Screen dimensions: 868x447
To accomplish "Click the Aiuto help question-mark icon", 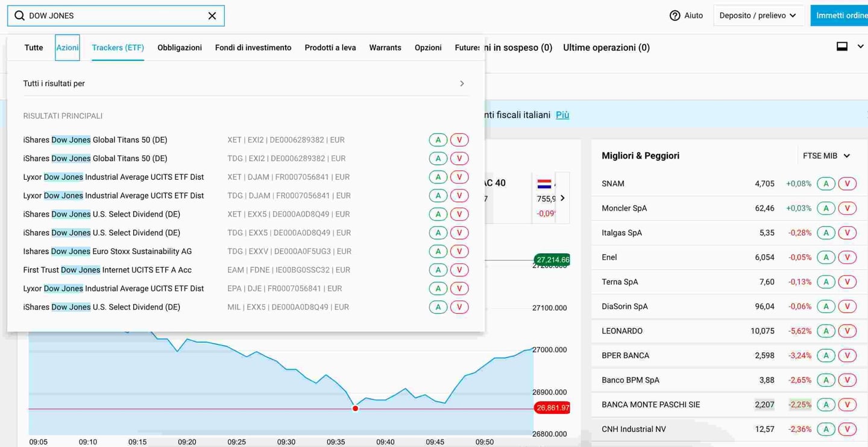I will coord(674,16).
